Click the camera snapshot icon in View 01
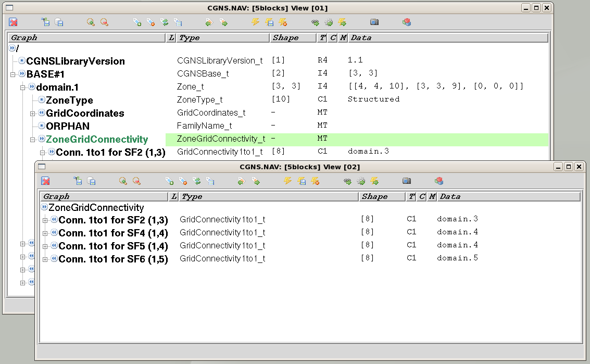Screen dimensions: 590x364 pyautogui.click(x=374, y=22)
